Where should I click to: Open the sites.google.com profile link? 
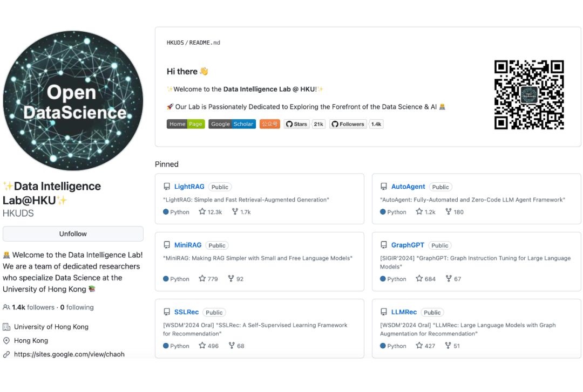(x=69, y=354)
